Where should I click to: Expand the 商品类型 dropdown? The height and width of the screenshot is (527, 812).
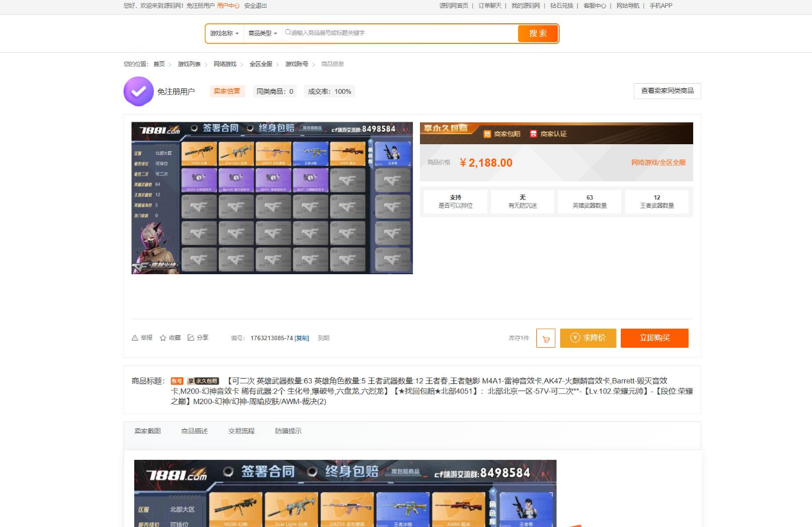tap(263, 34)
